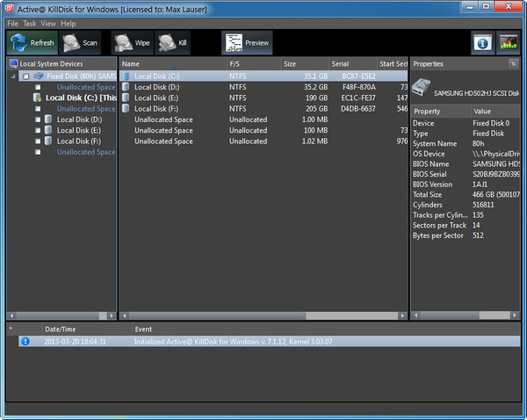Select the Wipe disk tool
The image size is (527, 420).
[131, 42]
